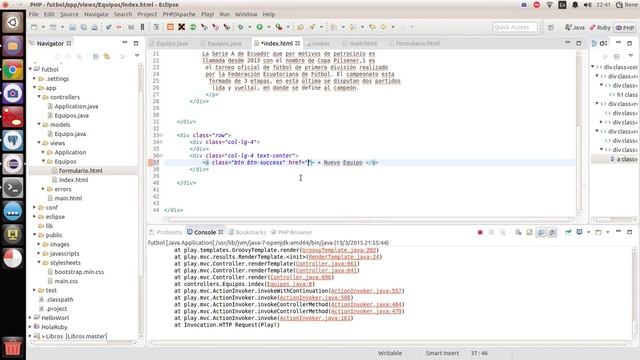Click the New file toolbar icon

click(x=34, y=27)
